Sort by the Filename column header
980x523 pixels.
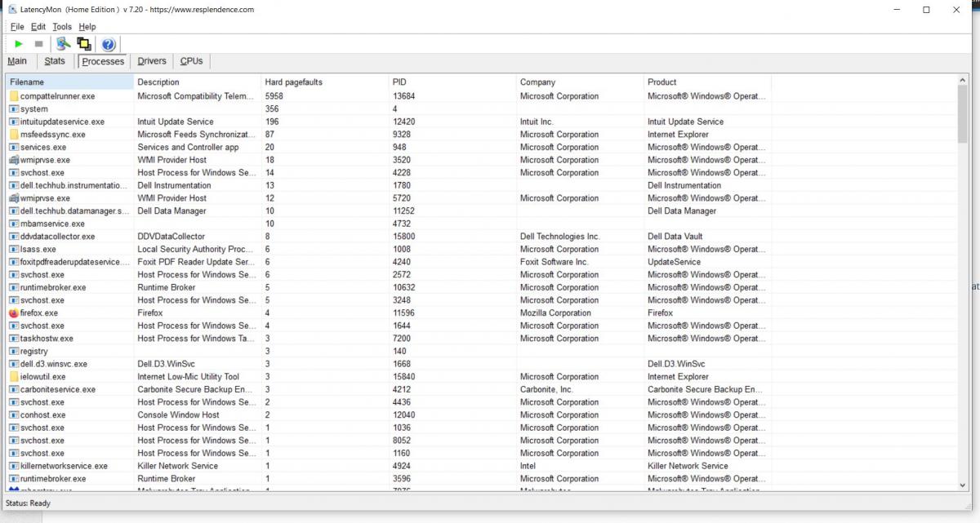(x=69, y=82)
